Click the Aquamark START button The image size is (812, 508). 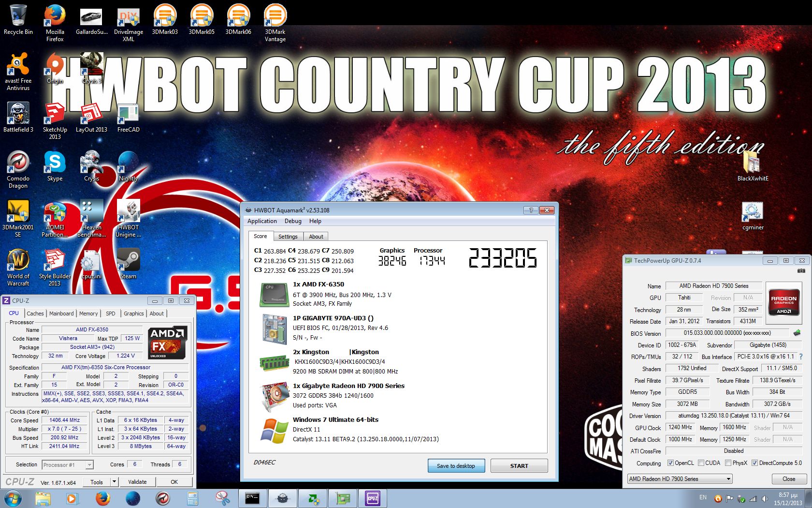[519, 466]
